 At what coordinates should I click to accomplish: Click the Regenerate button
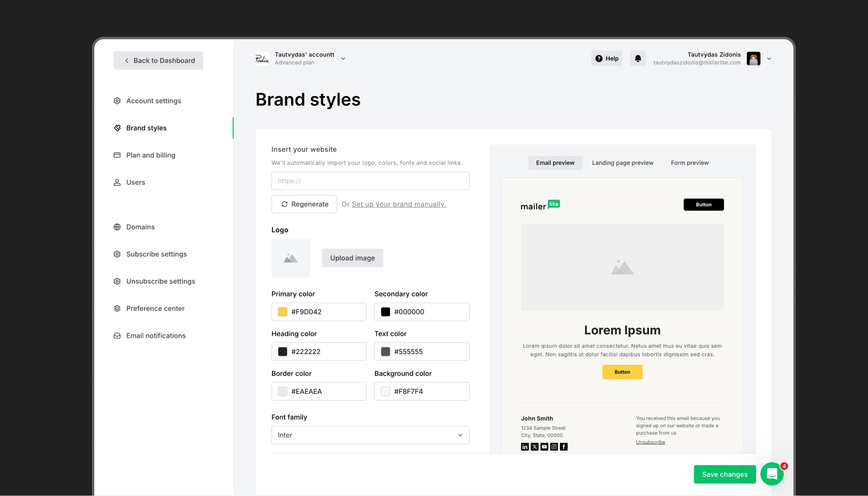(x=304, y=204)
